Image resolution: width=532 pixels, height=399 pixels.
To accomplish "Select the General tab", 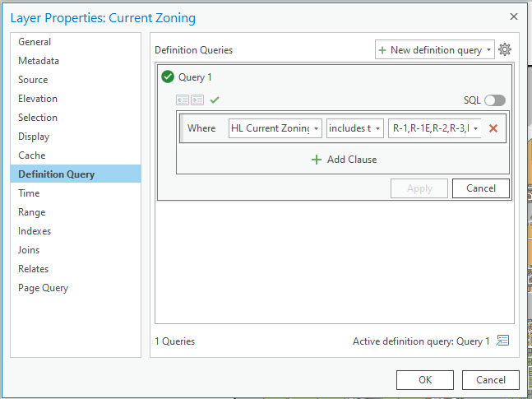I will pyautogui.click(x=76, y=42).
